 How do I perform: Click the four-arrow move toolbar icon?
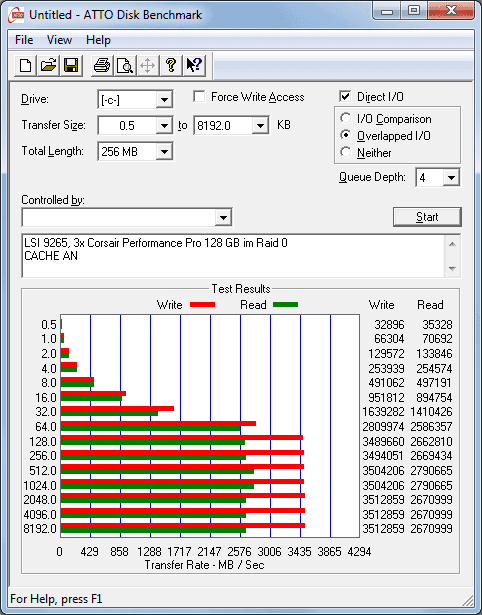147,65
